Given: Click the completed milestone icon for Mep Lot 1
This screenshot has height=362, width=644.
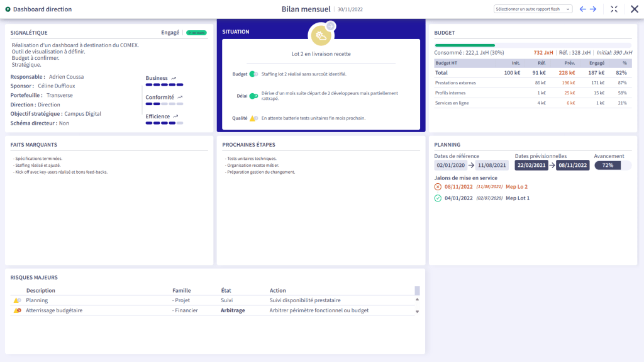Looking at the screenshot, I should 438,198.
